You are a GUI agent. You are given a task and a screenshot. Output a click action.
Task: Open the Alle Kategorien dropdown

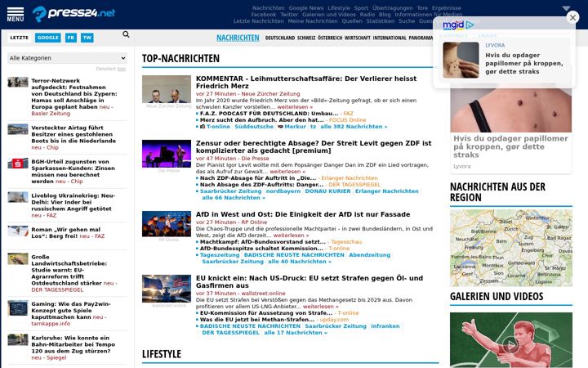coord(68,58)
